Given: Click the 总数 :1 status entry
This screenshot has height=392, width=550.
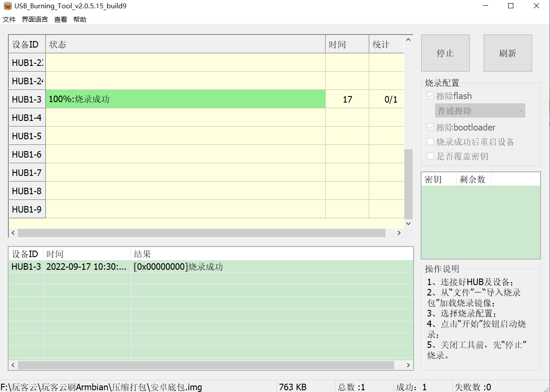Looking at the screenshot, I should [x=351, y=387].
